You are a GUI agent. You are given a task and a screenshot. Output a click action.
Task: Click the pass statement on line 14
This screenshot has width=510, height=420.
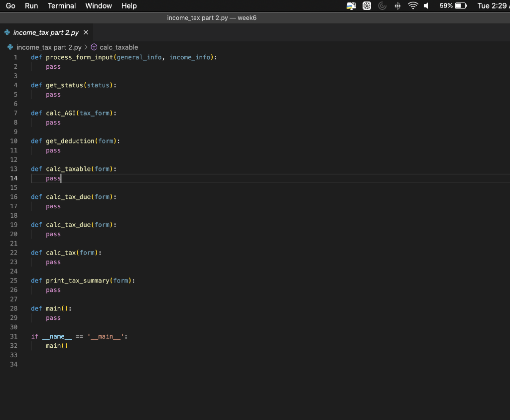[53, 178]
